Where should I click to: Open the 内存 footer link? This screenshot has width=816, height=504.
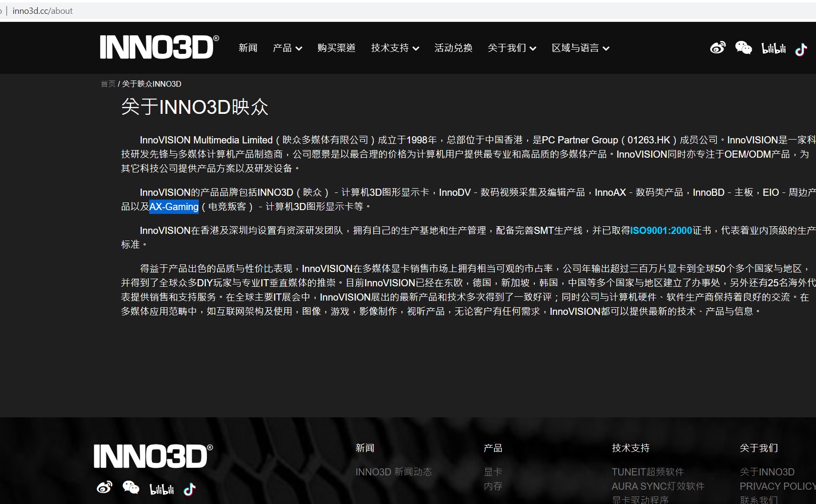pos(493,486)
